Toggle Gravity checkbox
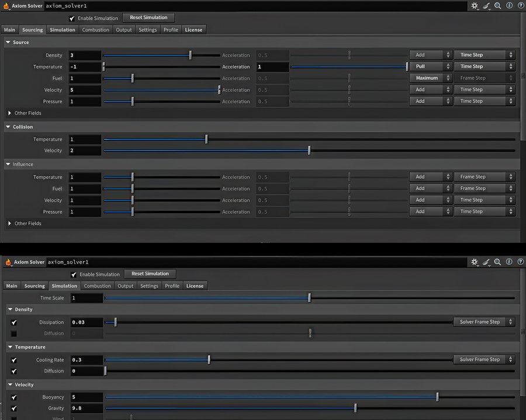Viewport: 526px width, 420px height. 14,408
